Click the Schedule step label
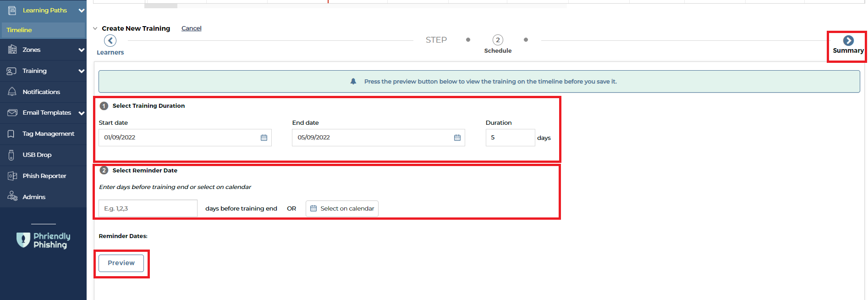 498,50
